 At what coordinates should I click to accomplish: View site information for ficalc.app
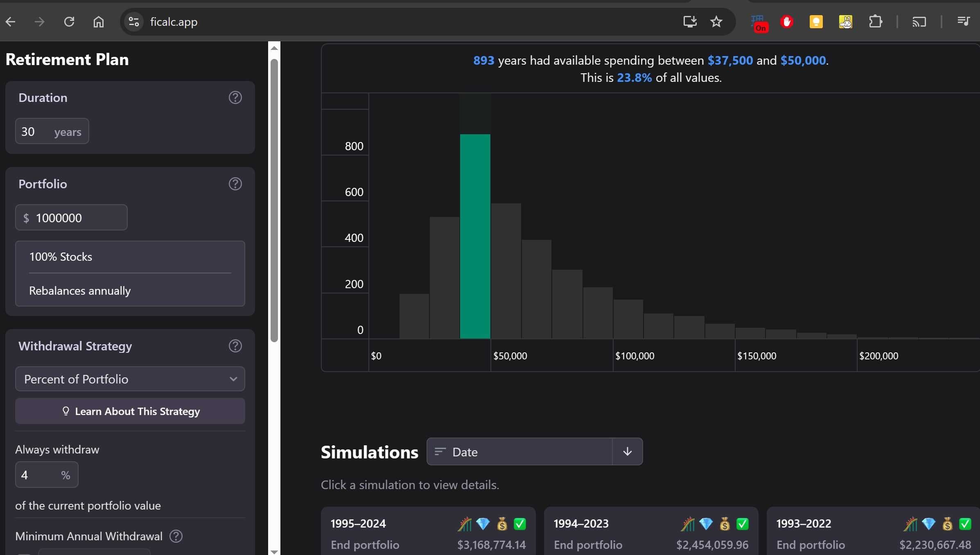134,22
